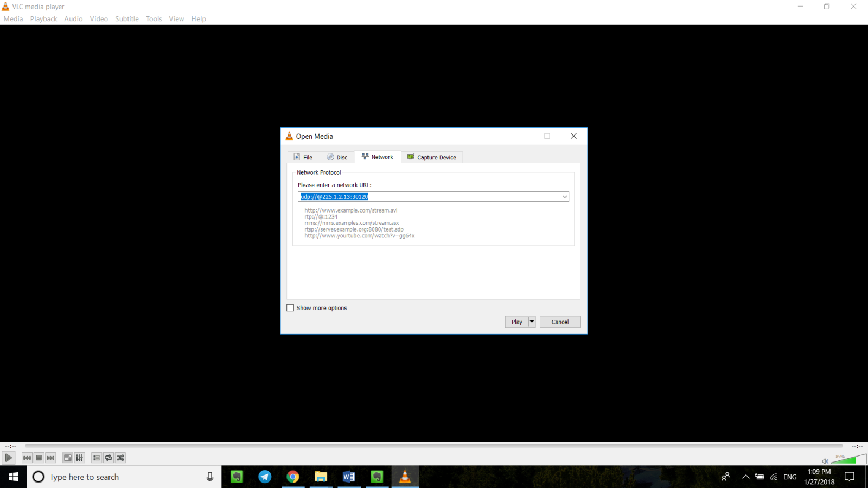Click the VLC cone taskbar icon
Viewport: 868px width, 488px height.
405,477
